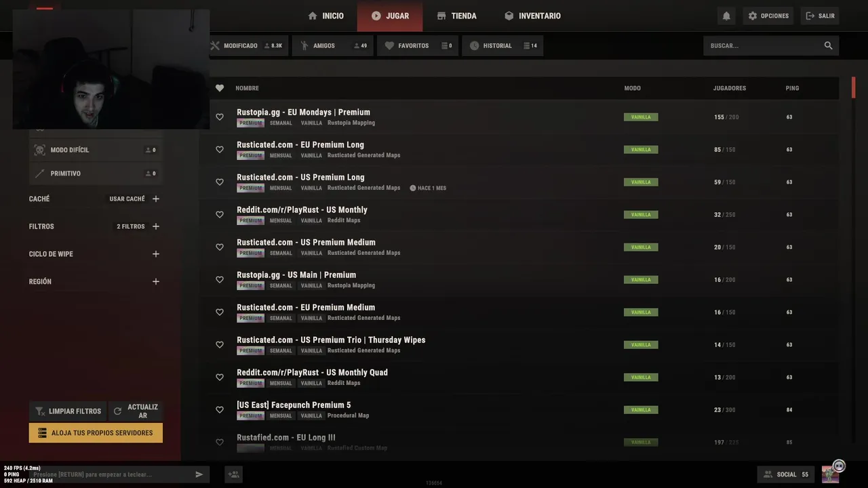Click the favorites heart column header
868x488 pixels.
(220, 88)
